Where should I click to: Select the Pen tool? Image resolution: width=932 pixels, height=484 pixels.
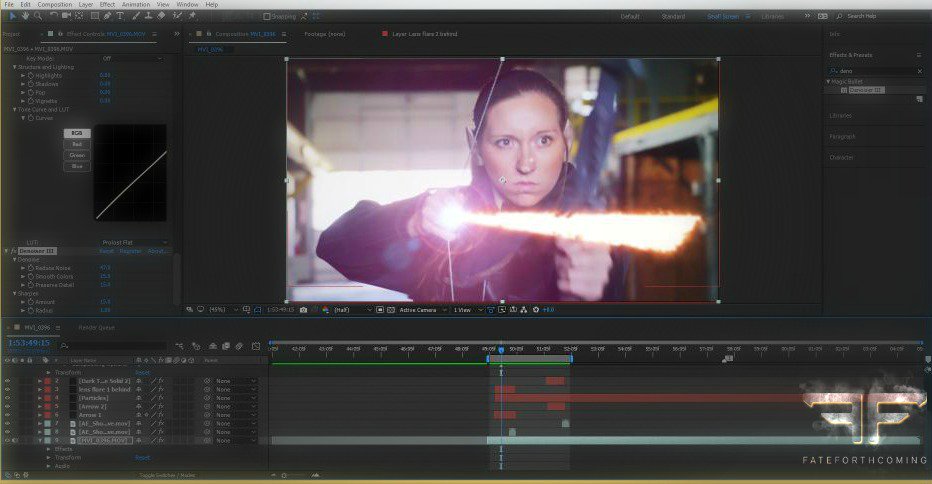tap(107, 16)
